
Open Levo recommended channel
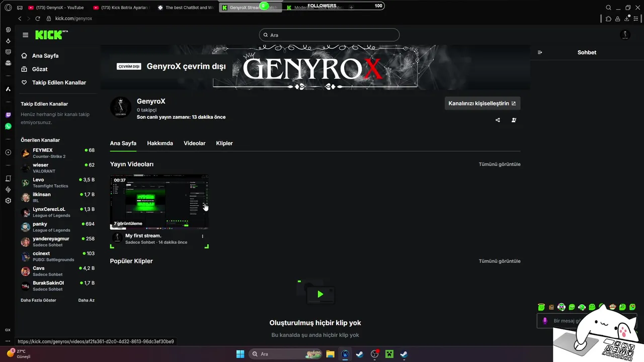tap(57, 183)
